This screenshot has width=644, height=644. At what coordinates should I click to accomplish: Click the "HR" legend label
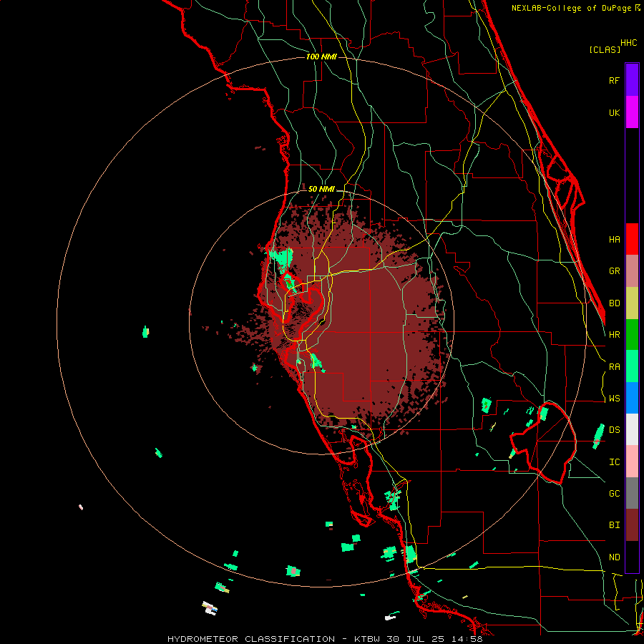[x=614, y=335]
